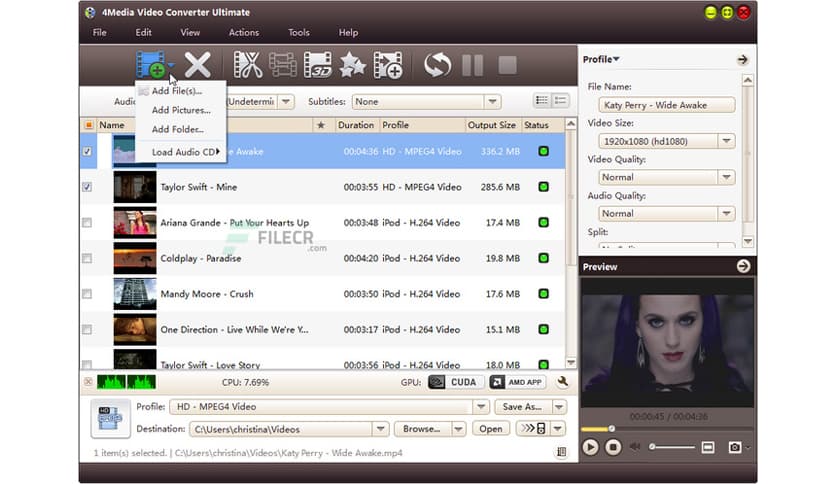Open the bottom Profile dropdown arrow
Screen dimensions: 836x484
(481, 407)
